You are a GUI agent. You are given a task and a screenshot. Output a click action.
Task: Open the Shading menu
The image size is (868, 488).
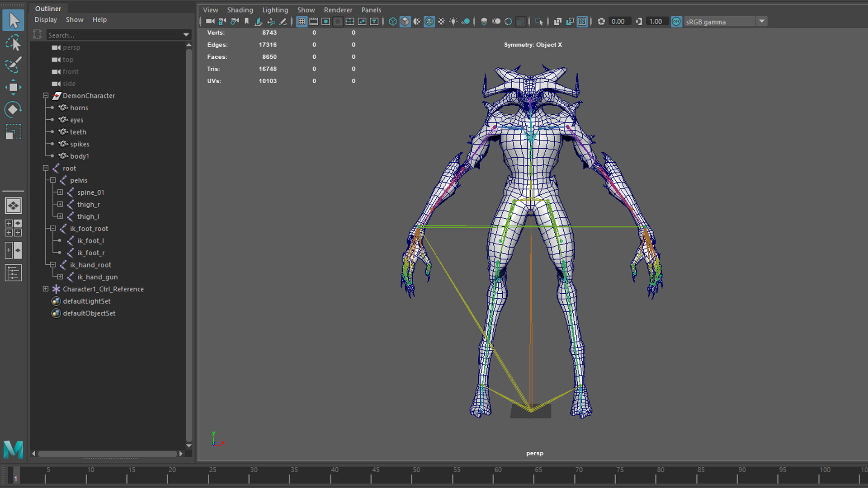click(240, 9)
